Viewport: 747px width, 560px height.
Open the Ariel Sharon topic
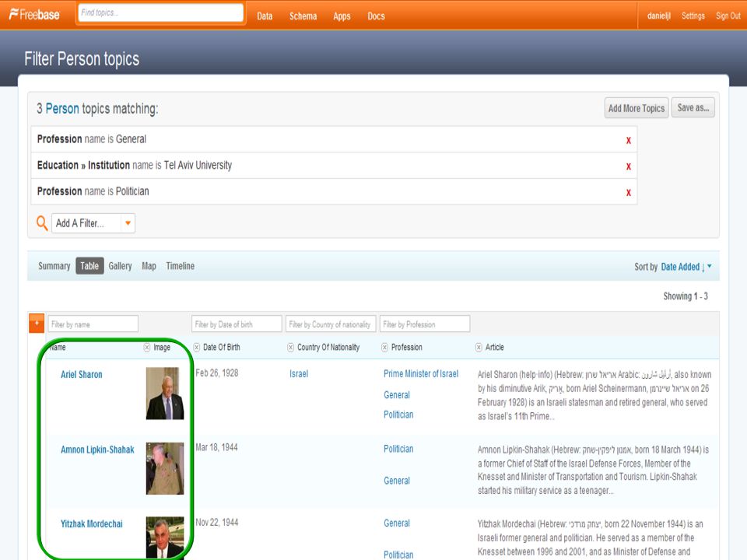(82, 374)
